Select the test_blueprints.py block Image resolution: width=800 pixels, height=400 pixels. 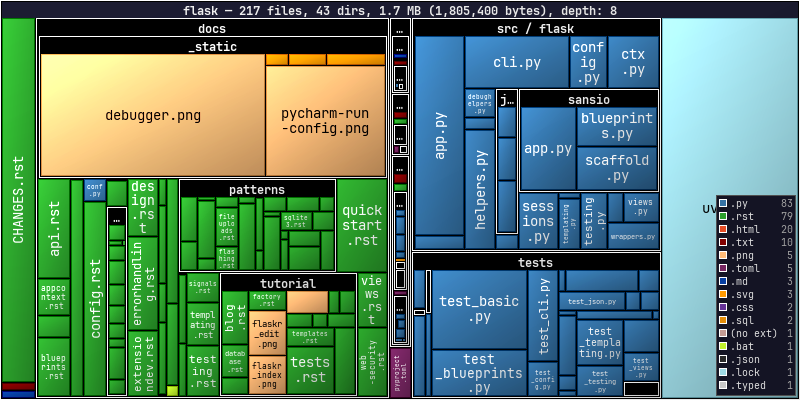479,373
